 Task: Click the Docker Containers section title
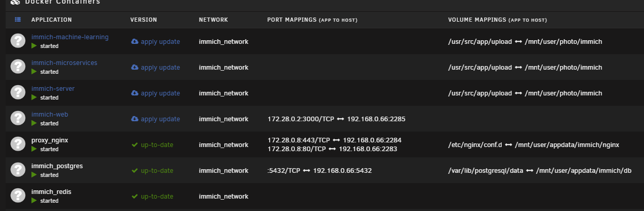[62, 2]
